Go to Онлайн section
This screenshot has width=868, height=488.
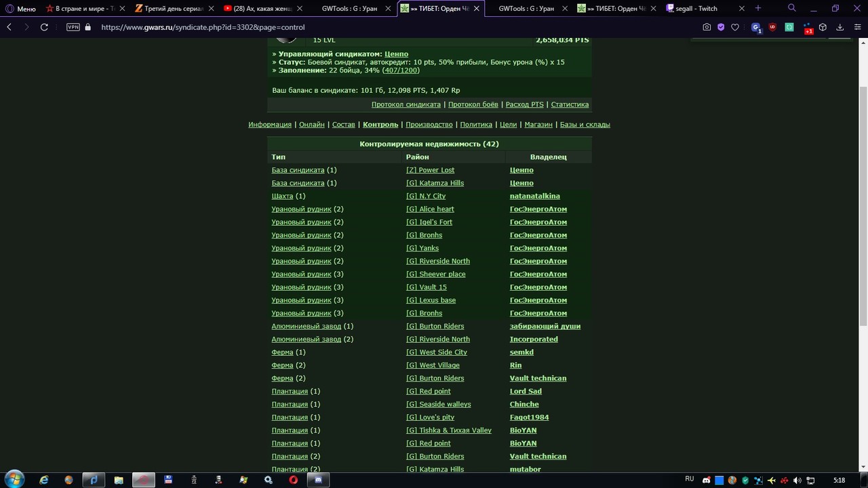click(x=312, y=124)
